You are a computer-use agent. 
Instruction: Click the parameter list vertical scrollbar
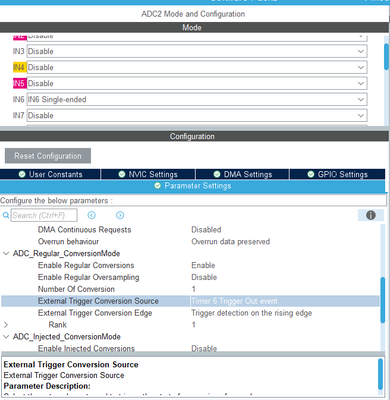383,300
